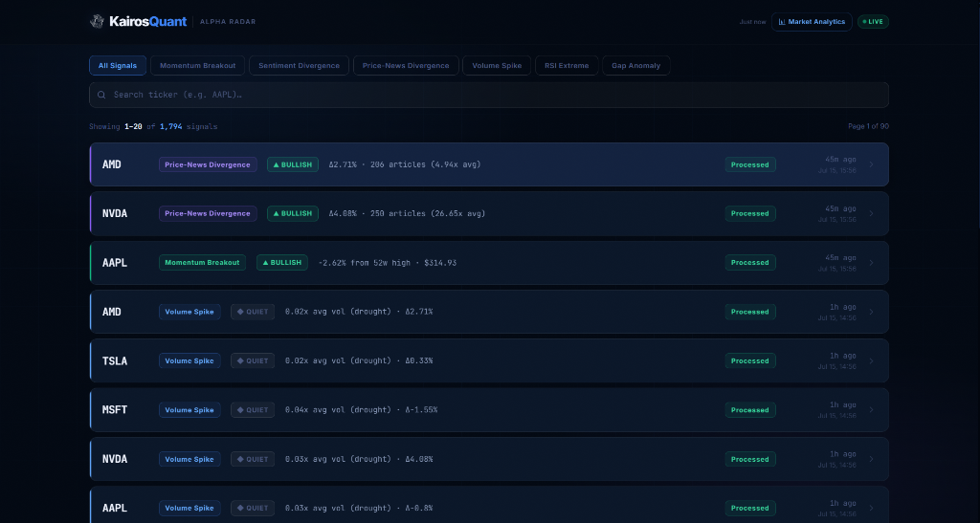980x523 pixels.
Task: Click QUIET badge on NVDA row
Action: pyautogui.click(x=253, y=459)
